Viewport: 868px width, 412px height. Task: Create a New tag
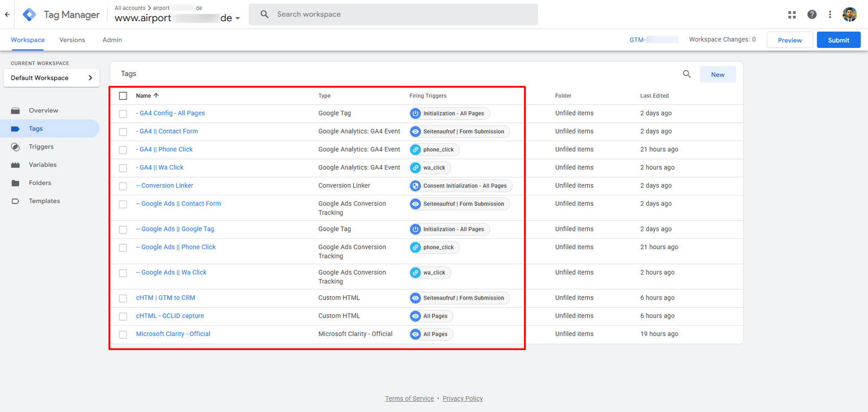tap(718, 74)
